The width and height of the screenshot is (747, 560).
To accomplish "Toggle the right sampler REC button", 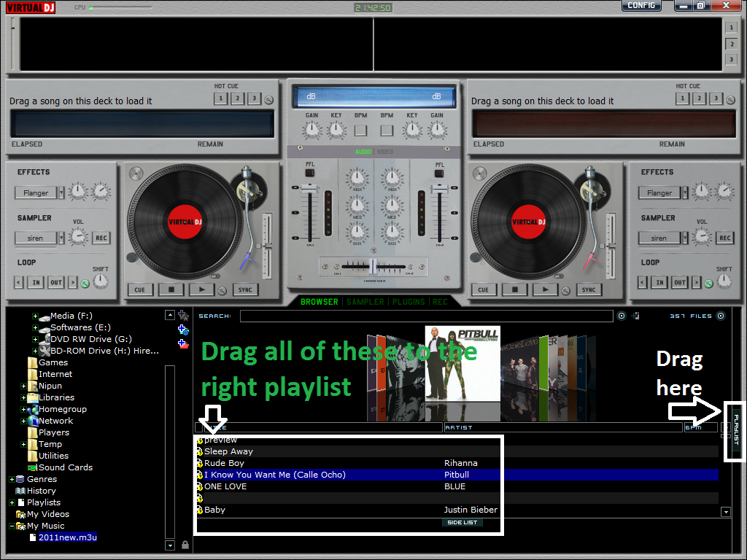I will coord(725,238).
